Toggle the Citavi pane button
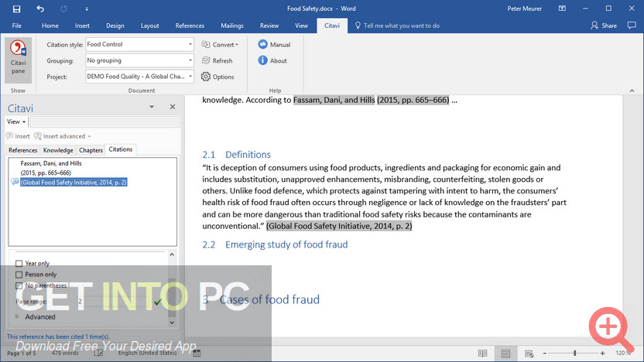 [18, 60]
